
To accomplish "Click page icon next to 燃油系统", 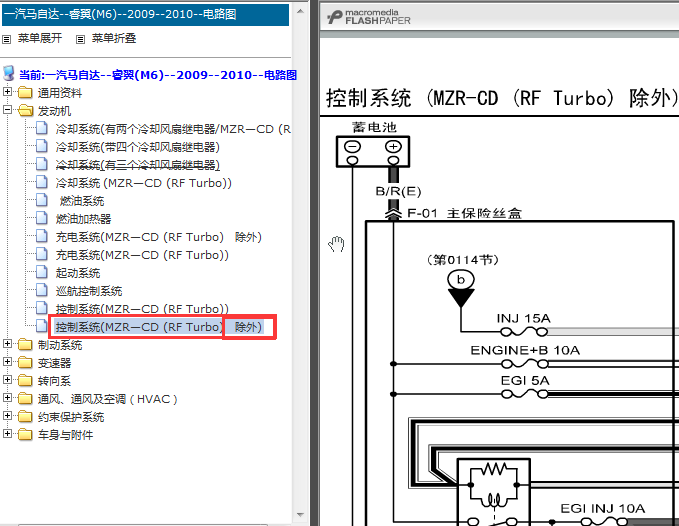I will pyautogui.click(x=42, y=200).
